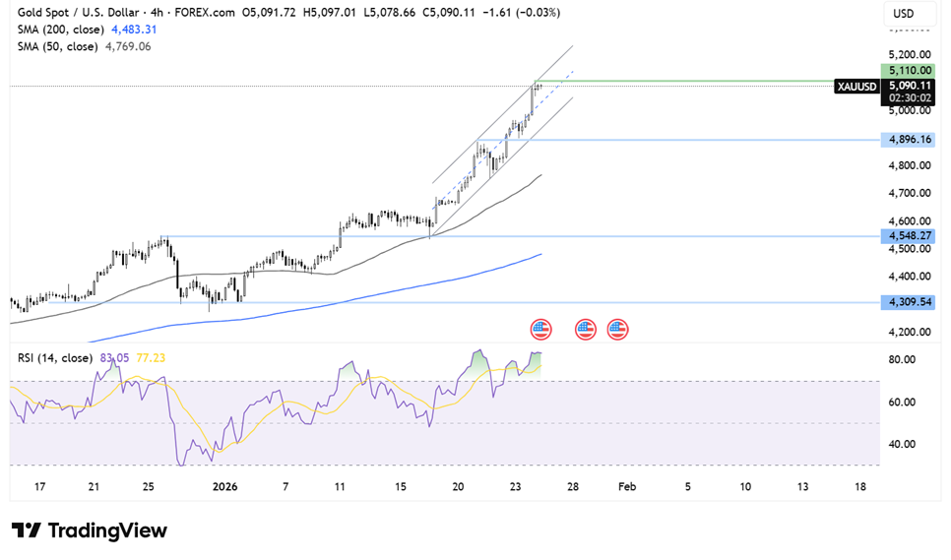
Task: Click the RSI value 83.05
Action: click(x=114, y=358)
